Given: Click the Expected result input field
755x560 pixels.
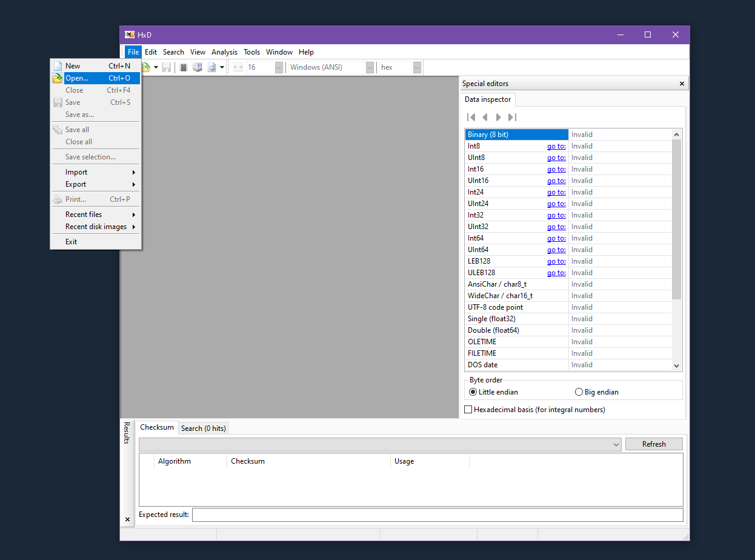Looking at the screenshot, I should pyautogui.click(x=437, y=515).
